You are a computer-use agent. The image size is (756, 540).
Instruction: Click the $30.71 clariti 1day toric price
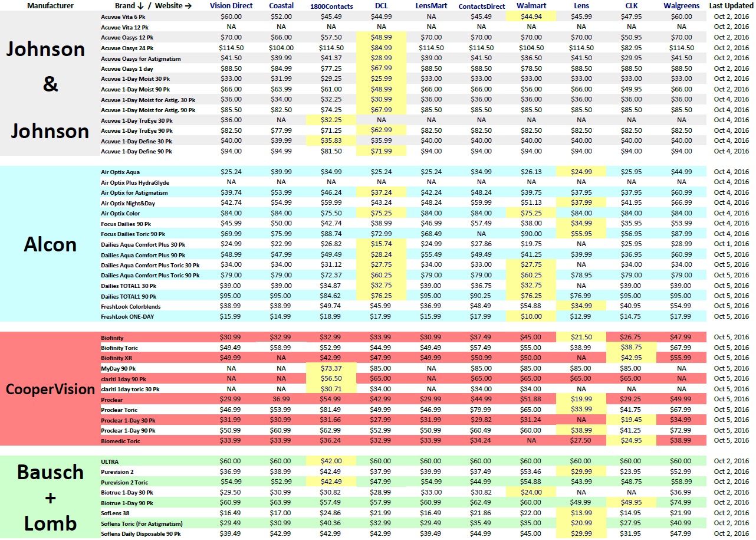coord(331,389)
